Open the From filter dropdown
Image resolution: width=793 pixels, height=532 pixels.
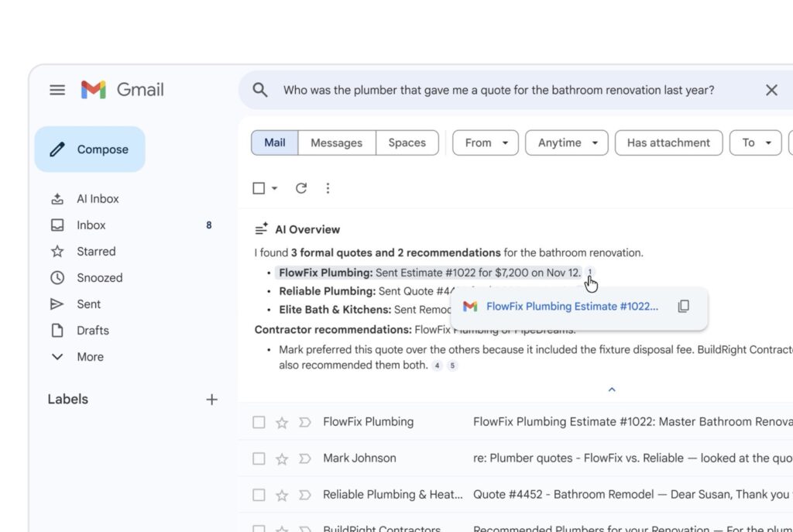(486, 142)
